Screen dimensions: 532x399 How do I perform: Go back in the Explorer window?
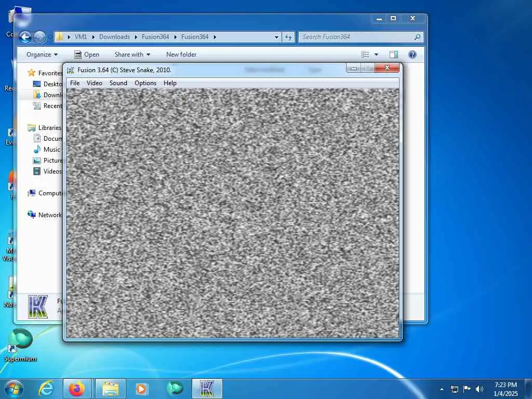pos(25,37)
